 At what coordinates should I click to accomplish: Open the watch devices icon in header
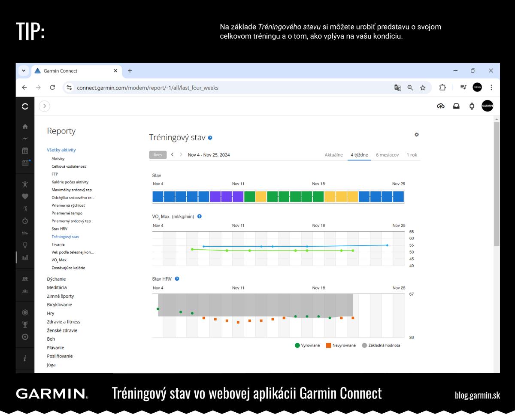pyautogui.click(x=472, y=106)
